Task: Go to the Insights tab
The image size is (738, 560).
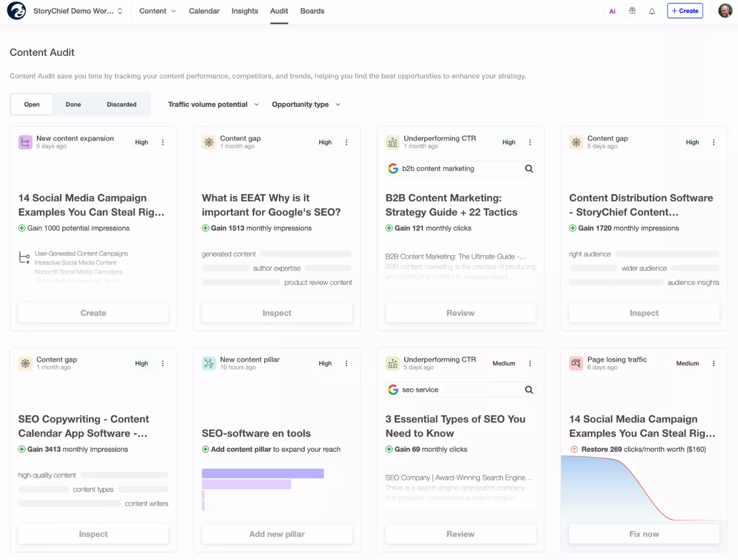Action: click(244, 11)
